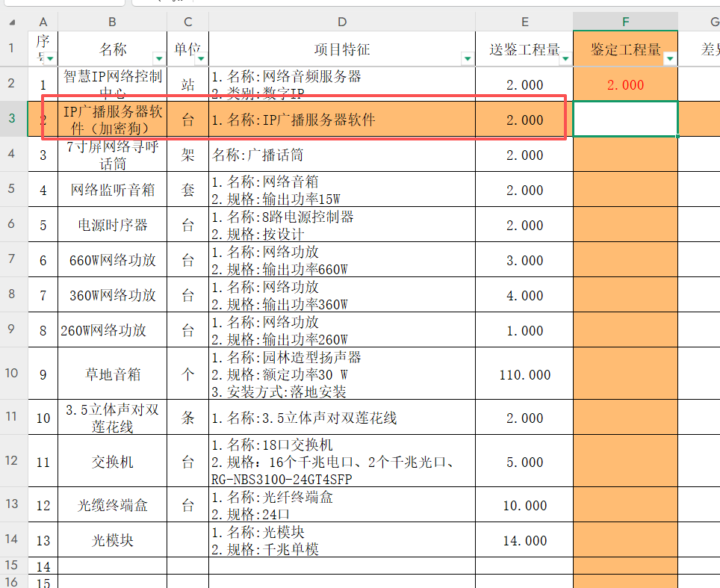Select row 15 header
Screen dimensions: 720x588
pyautogui.click(x=13, y=567)
